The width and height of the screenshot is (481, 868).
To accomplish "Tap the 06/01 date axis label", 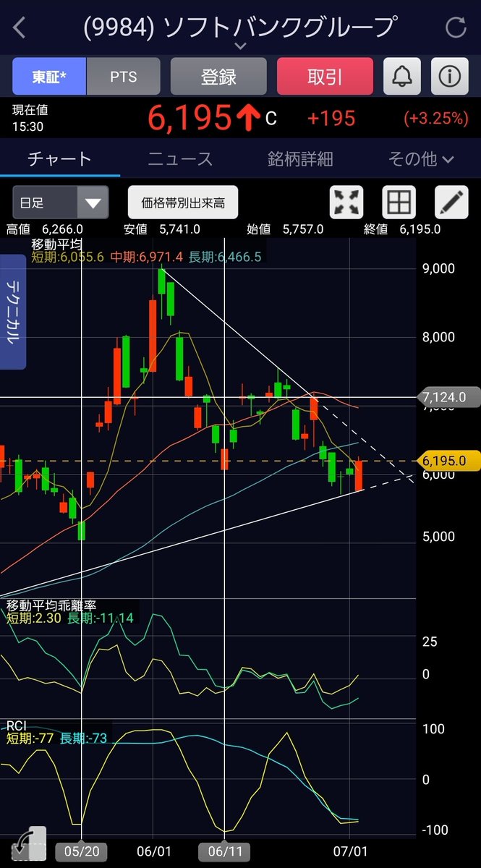I will pyautogui.click(x=153, y=851).
